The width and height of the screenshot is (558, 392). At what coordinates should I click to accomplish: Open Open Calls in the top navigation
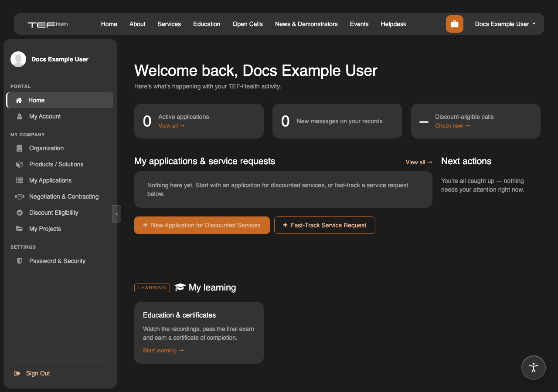[x=248, y=24]
